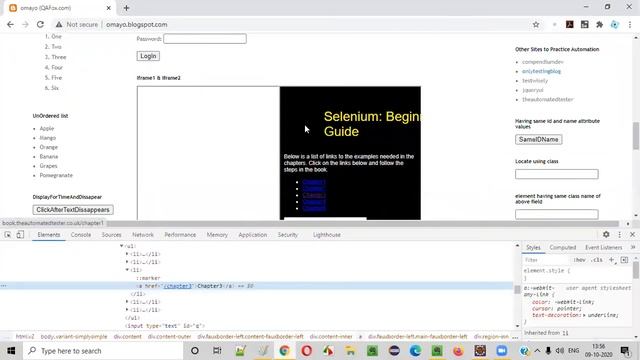Switch to the Console tab
640x360 pixels.
[x=81, y=235]
